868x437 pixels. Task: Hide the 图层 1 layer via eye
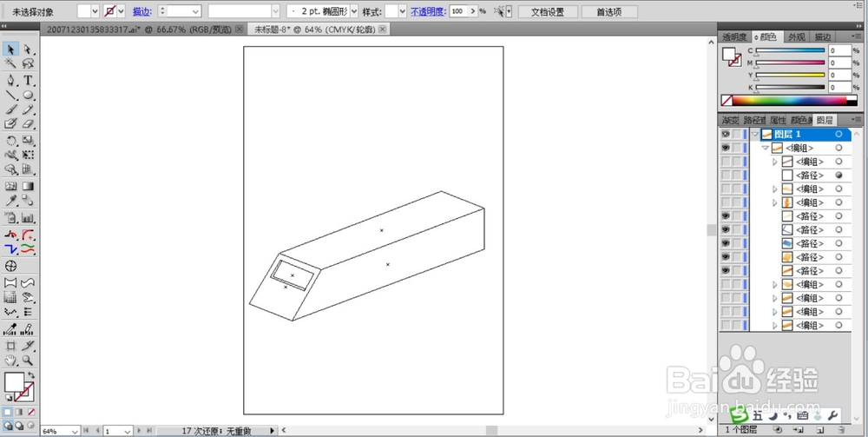[726, 134]
